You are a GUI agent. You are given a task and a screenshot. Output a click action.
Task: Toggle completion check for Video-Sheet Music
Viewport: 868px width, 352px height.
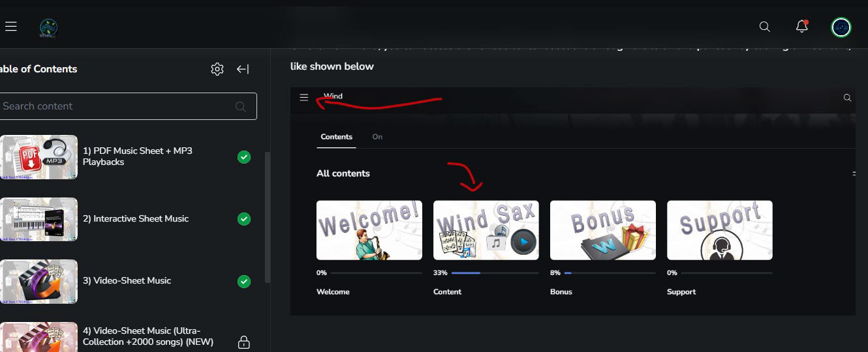(x=244, y=281)
